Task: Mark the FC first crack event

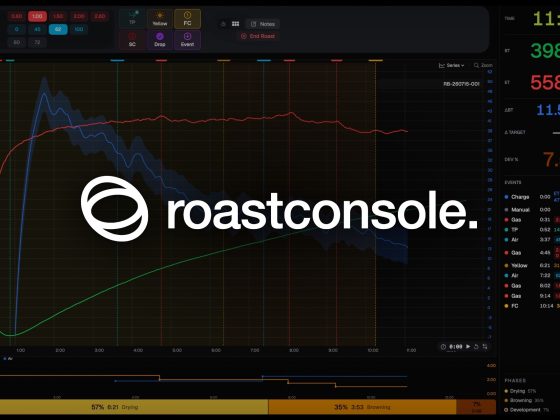Action: pos(187,18)
